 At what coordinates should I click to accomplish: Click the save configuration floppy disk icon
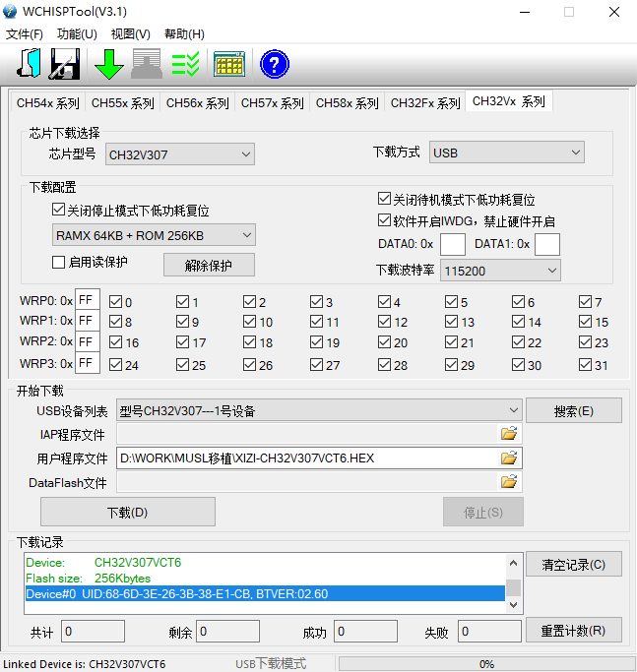[x=65, y=63]
